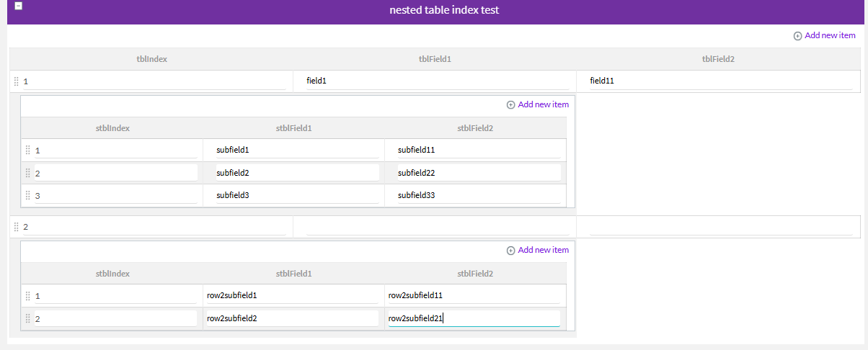The height and width of the screenshot is (350, 868).
Task: Click the plus icon beside the top Add new item
Action: click(x=797, y=36)
